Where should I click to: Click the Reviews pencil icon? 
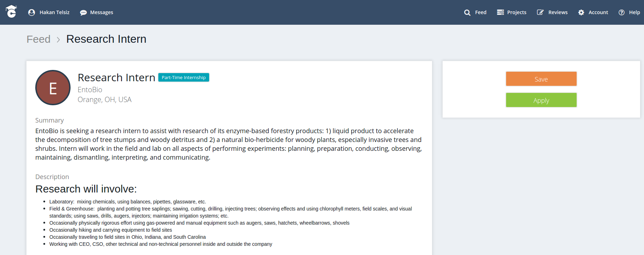pos(540,12)
